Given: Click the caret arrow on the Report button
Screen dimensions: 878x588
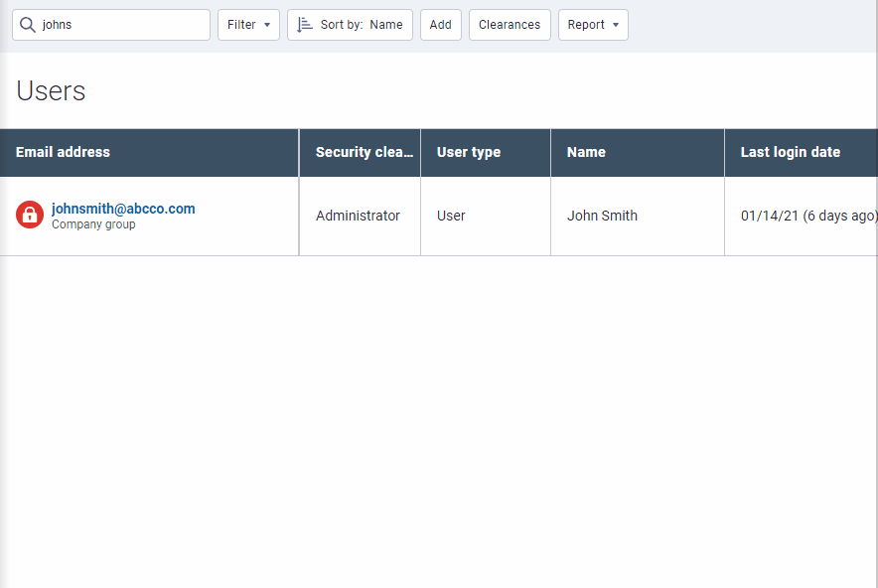Looking at the screenshot, I should click(x=616, y=25).
